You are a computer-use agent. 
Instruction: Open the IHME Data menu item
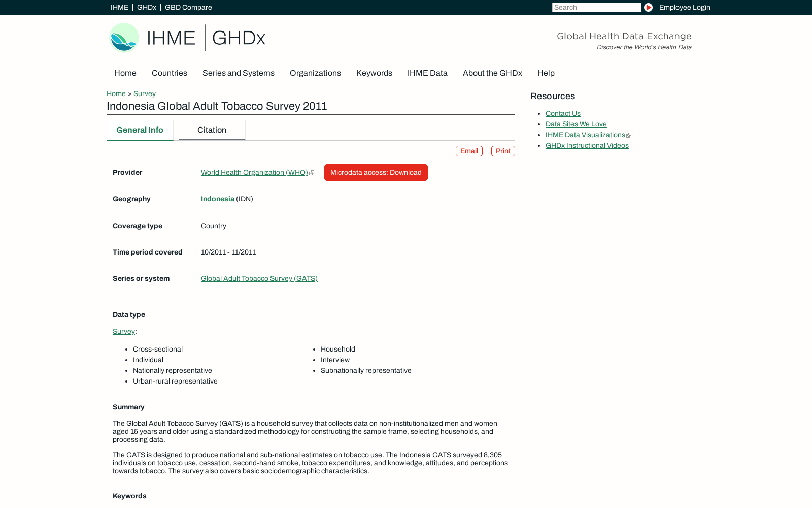click(427, 73)
